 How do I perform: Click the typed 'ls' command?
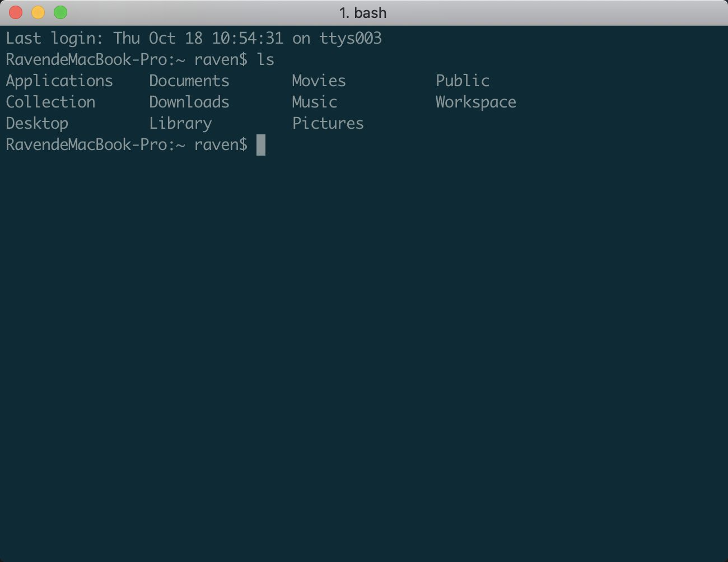coord(265,59)
